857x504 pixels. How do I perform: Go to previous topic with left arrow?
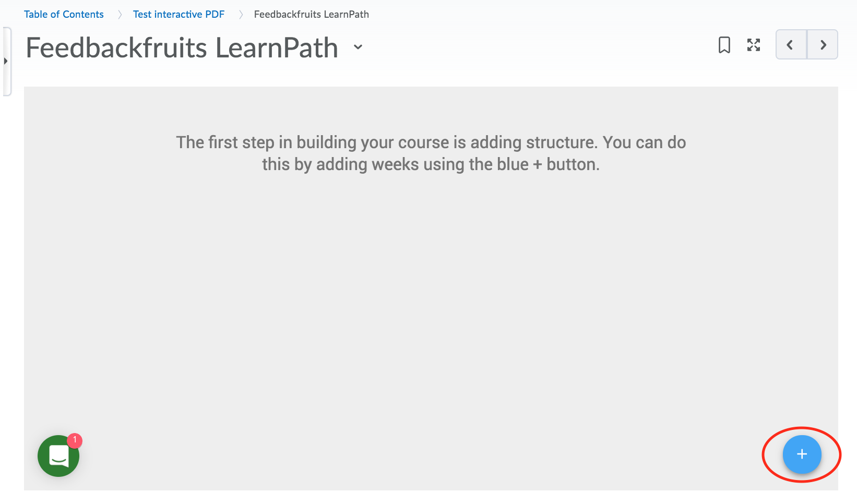[791, 45]
